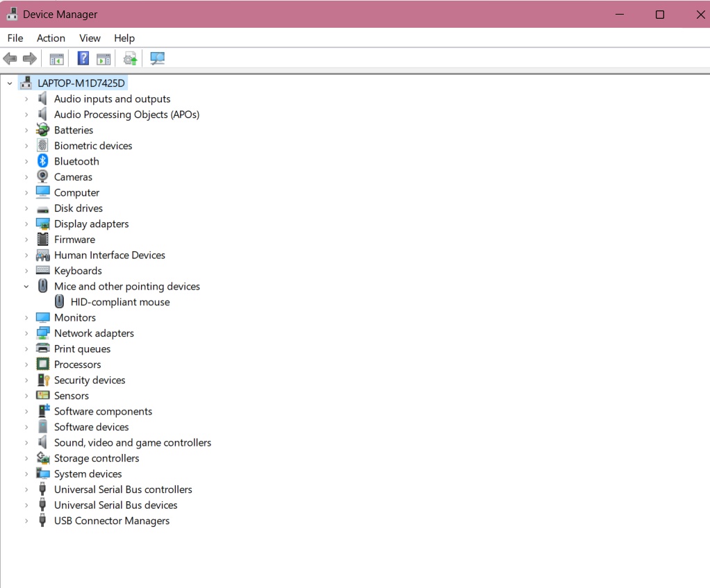Expand Universal Serial Bus devices chevron
This screenshot has width=710, height=588.
coord(26,505)
